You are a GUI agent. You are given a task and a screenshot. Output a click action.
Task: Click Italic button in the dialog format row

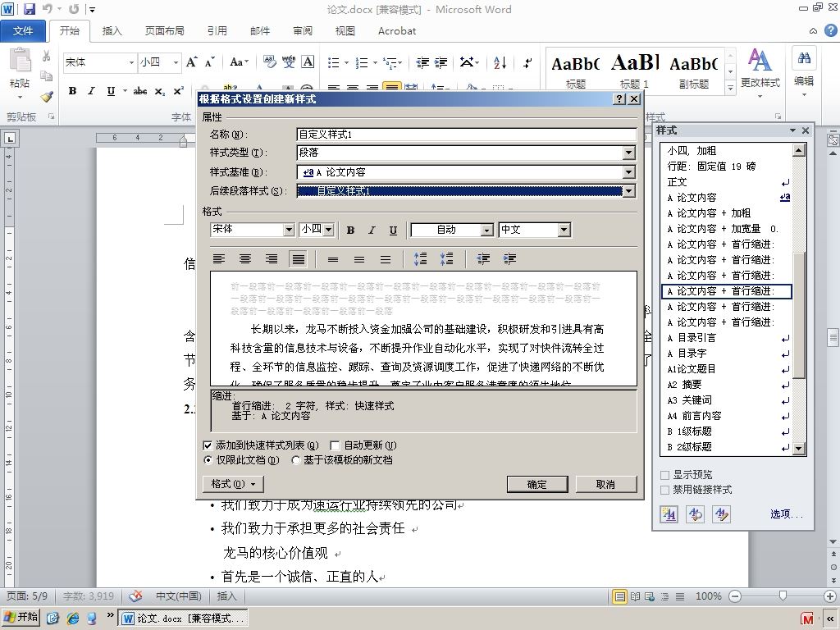pos(372,230)
